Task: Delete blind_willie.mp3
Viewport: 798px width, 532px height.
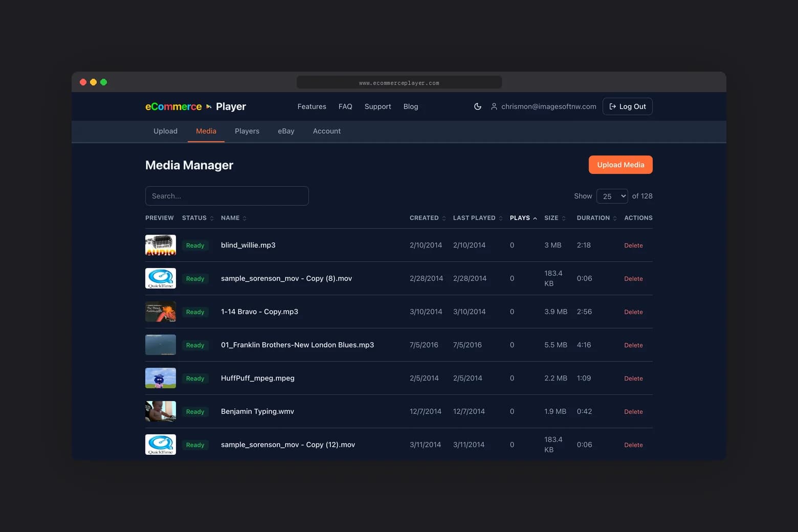Action: point(633,245)
